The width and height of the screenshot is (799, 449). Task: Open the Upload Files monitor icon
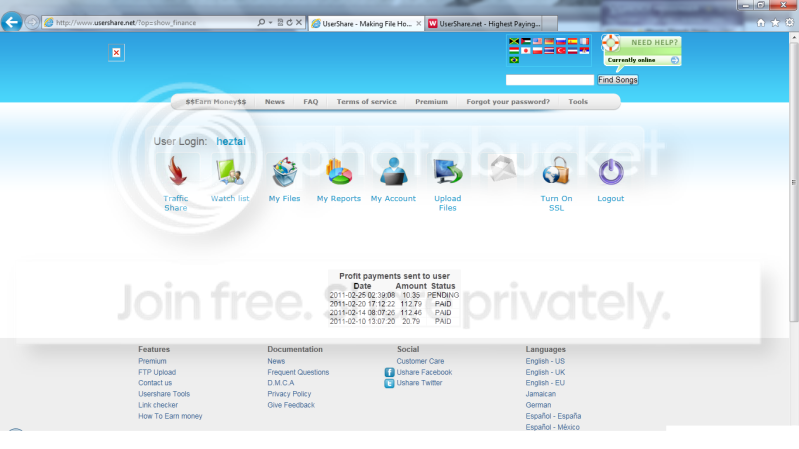click(447, 171)
